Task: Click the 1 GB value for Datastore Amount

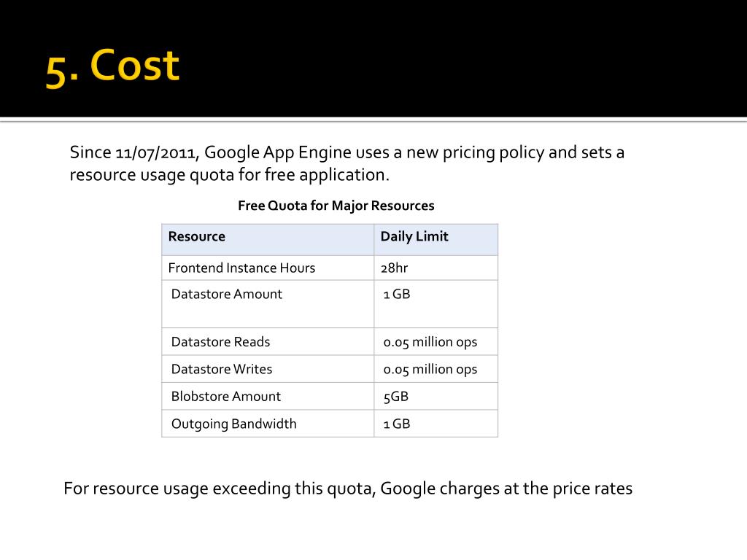Action: pos(436,304)
